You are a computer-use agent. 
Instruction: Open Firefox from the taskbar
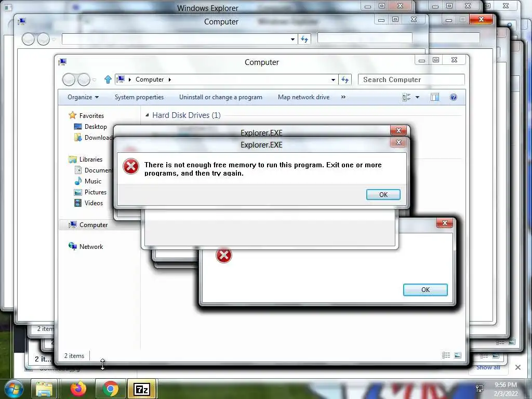click(x=78, y=389)
